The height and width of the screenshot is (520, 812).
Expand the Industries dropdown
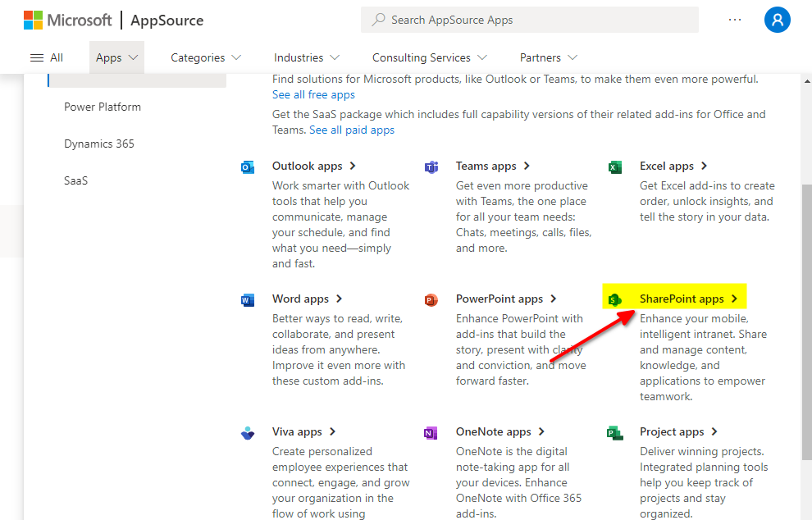tap(307, 57)
